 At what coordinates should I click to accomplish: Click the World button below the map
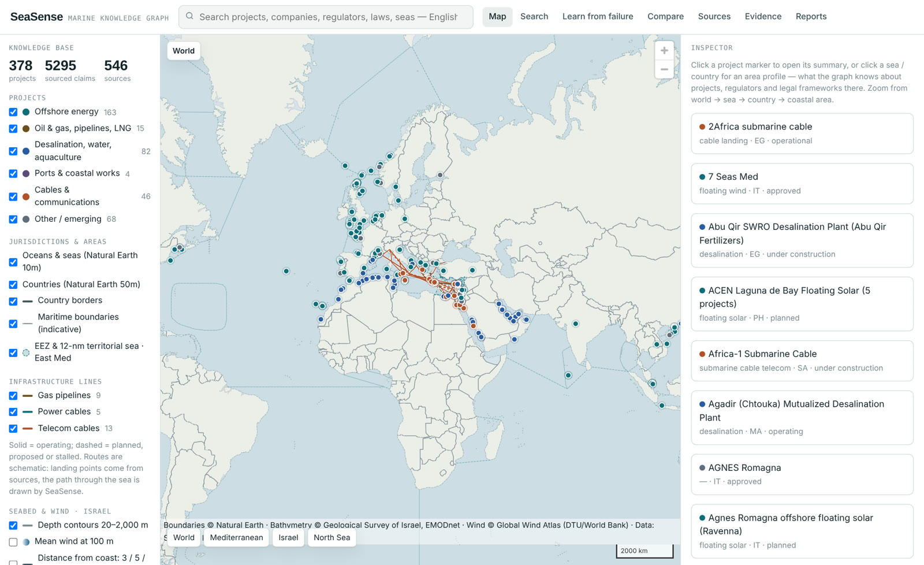pyautogui.click(x=184, y=538)
